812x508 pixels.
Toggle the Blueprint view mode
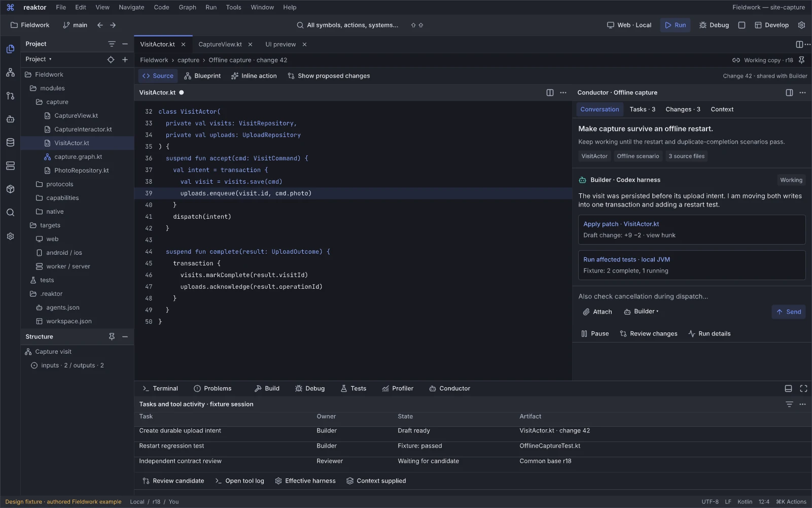pyautogui.click(x=202, y=76)
